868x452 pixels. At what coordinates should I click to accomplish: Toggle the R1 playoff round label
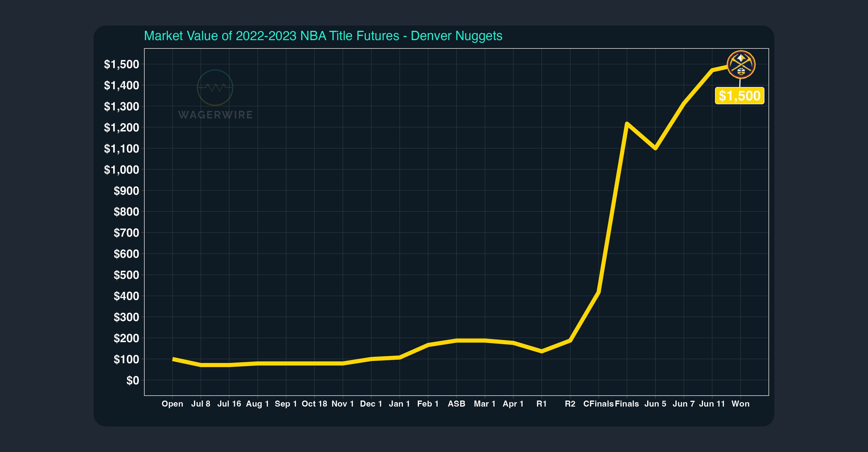tap(542, 404)
